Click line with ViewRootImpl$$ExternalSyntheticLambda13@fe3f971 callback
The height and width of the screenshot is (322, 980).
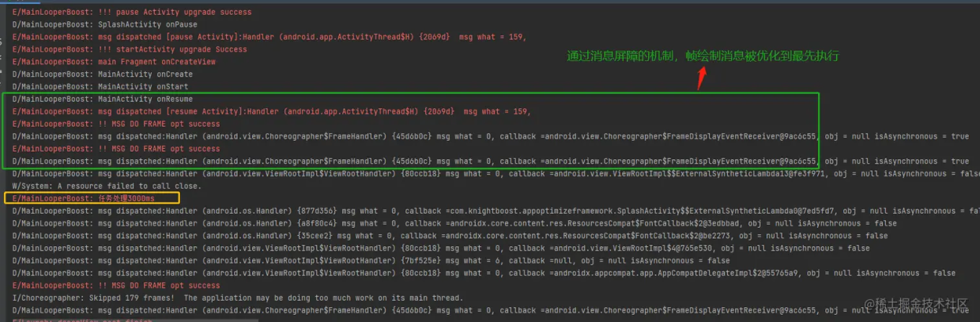496,174
